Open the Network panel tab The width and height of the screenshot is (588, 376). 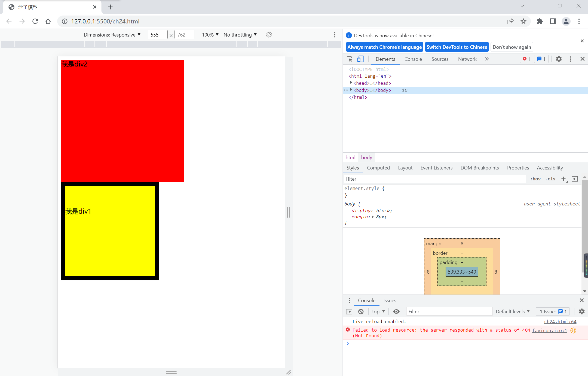click(x=467, y=59)
